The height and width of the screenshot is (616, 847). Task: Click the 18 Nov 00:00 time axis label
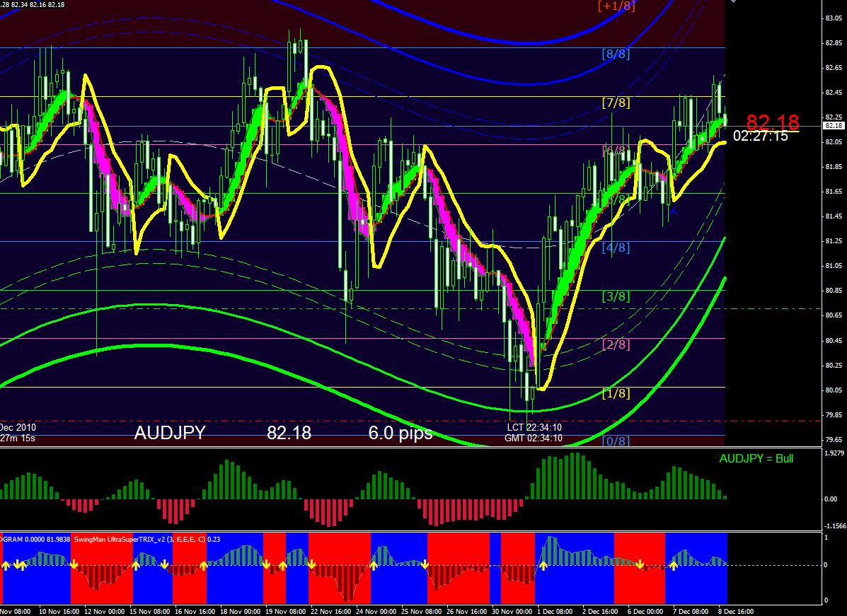point(241,612)
